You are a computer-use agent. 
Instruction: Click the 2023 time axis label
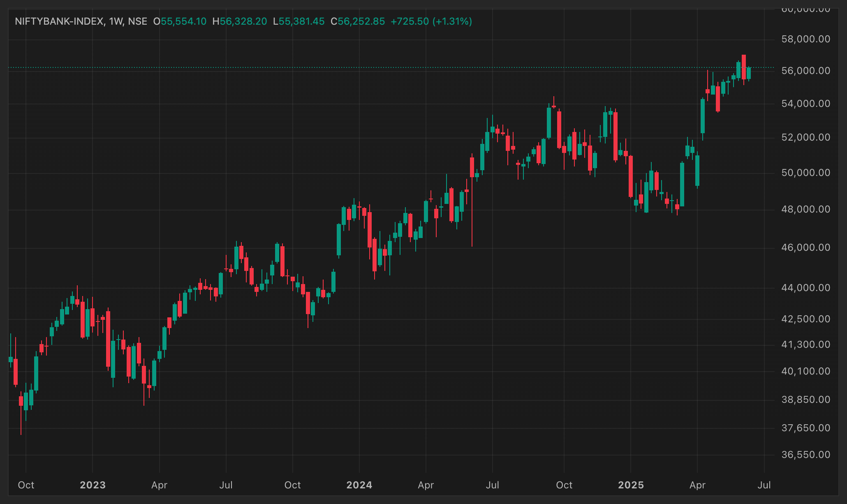click(93, 485)
